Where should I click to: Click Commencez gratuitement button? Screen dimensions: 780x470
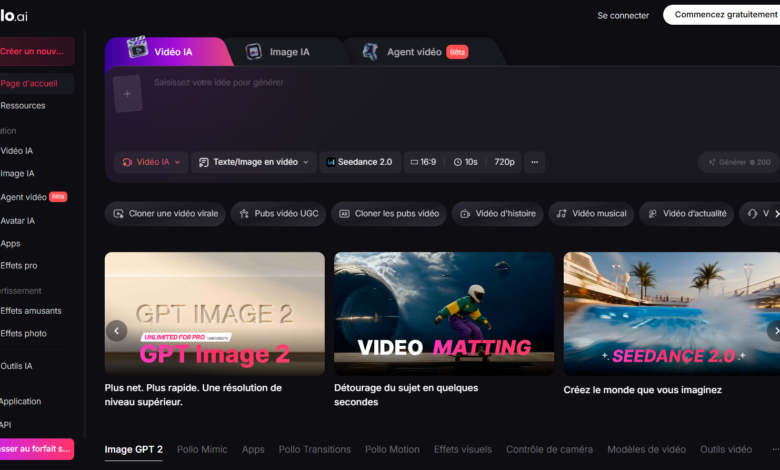(722, 15)
